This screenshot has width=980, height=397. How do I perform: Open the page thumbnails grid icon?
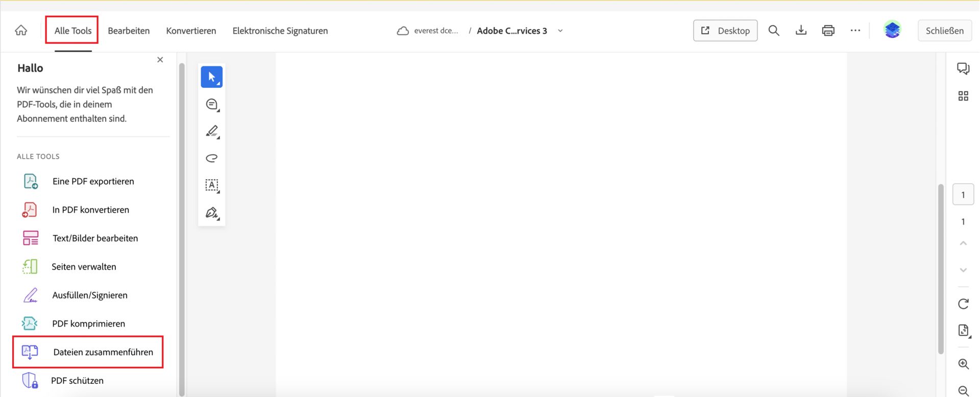click(x=963, y=96)
